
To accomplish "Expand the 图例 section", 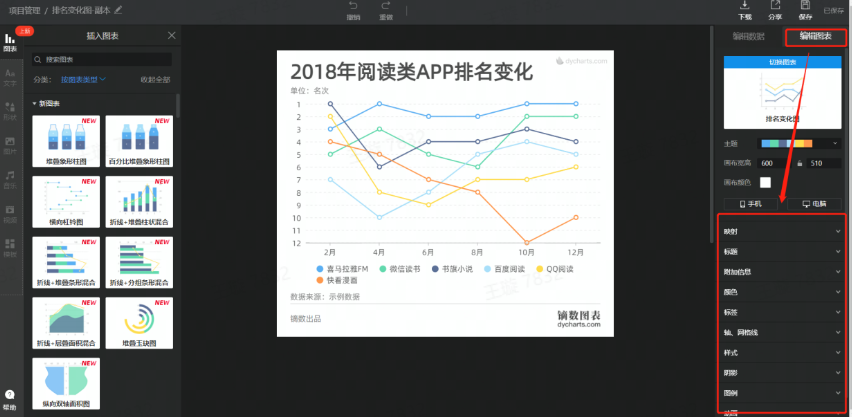I will (x=780, y=393).
